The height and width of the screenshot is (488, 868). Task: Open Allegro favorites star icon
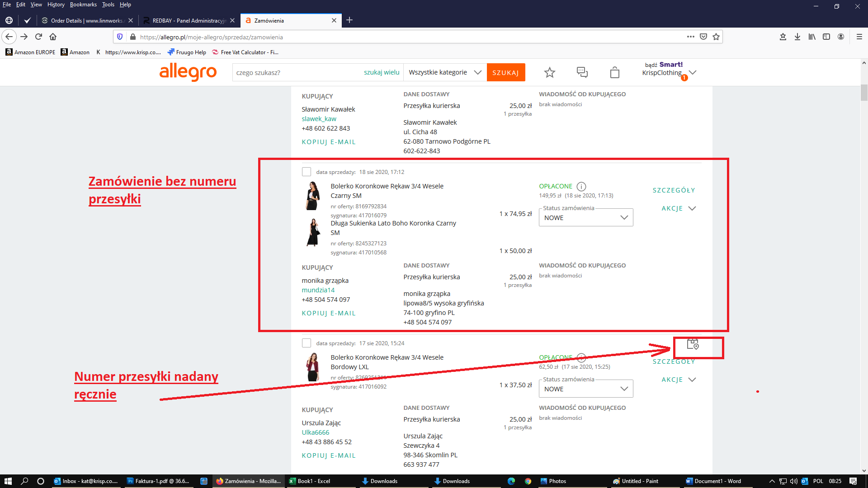tap(549, 72)
